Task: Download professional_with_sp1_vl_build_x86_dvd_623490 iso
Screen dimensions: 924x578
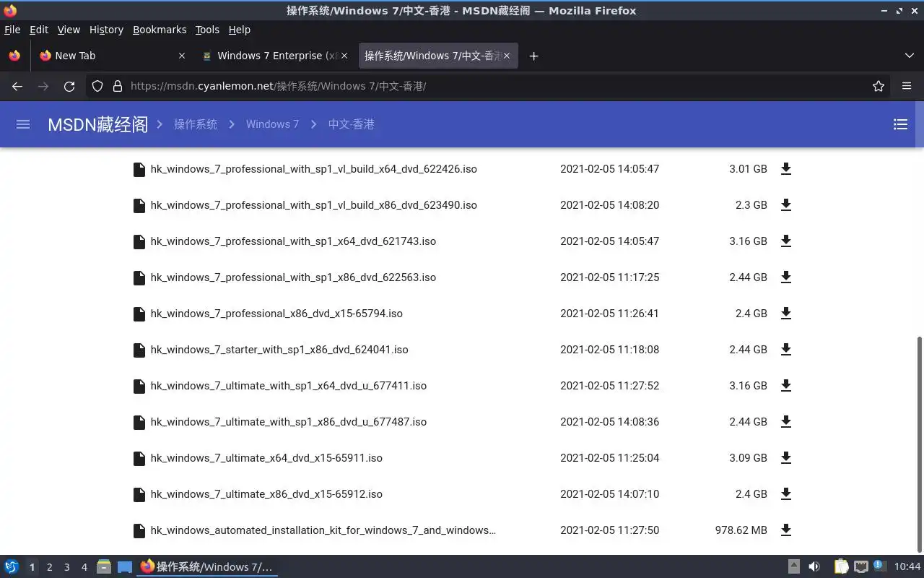Action: point(786,205)
